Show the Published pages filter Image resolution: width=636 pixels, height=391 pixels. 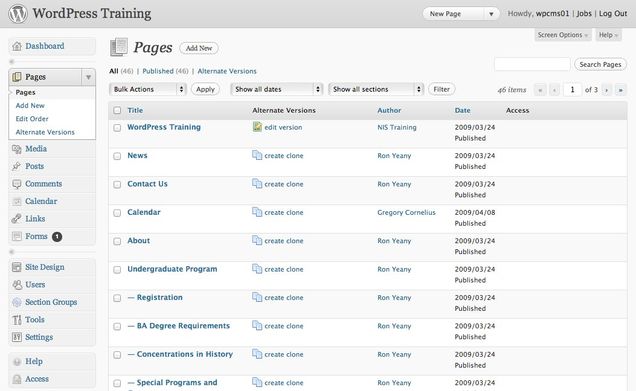tap(158, 71)
